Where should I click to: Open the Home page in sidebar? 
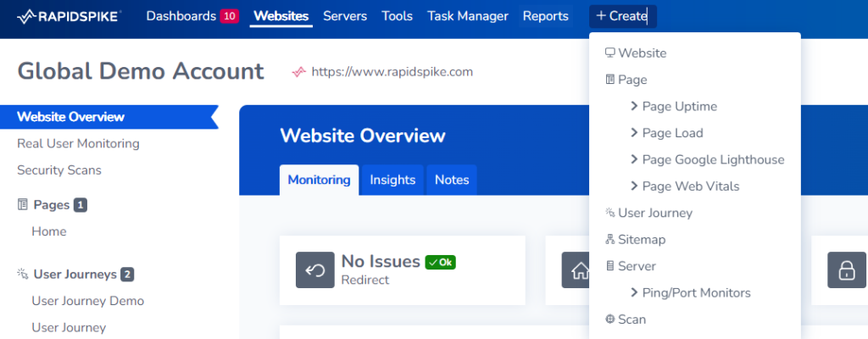coord(48,231)
